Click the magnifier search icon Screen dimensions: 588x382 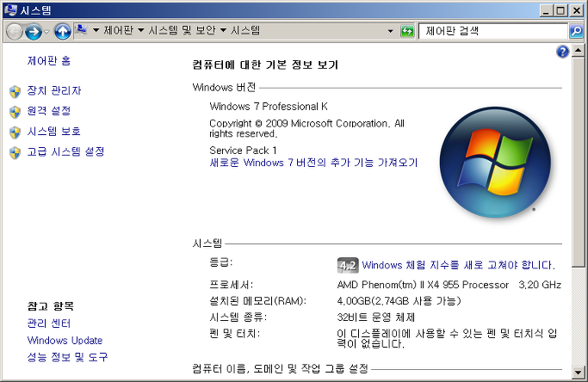pyautogui.click(x=576, y=31)
